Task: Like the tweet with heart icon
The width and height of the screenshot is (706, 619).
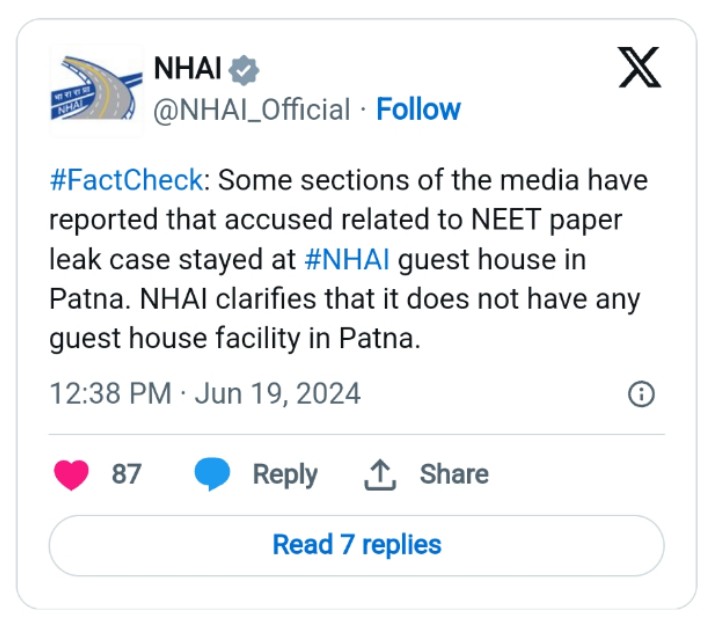Action: pos(71,474)
